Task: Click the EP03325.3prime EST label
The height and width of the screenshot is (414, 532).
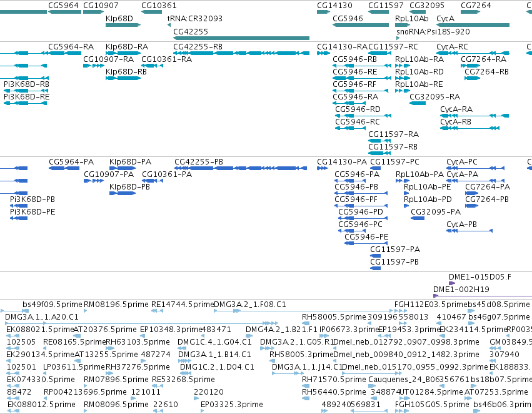Action: 232,405
